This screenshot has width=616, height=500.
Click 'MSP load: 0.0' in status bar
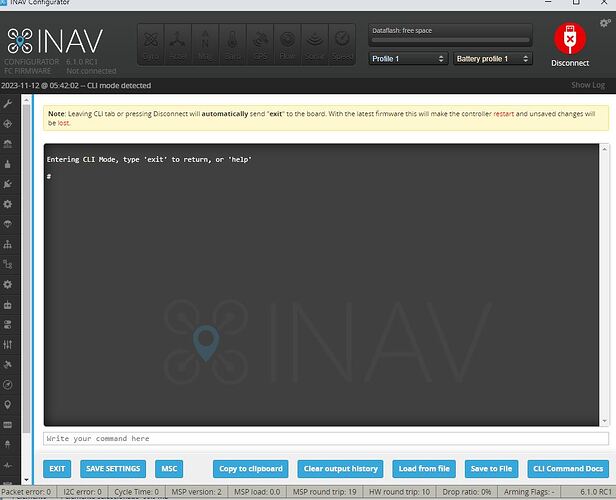[257, 491]
